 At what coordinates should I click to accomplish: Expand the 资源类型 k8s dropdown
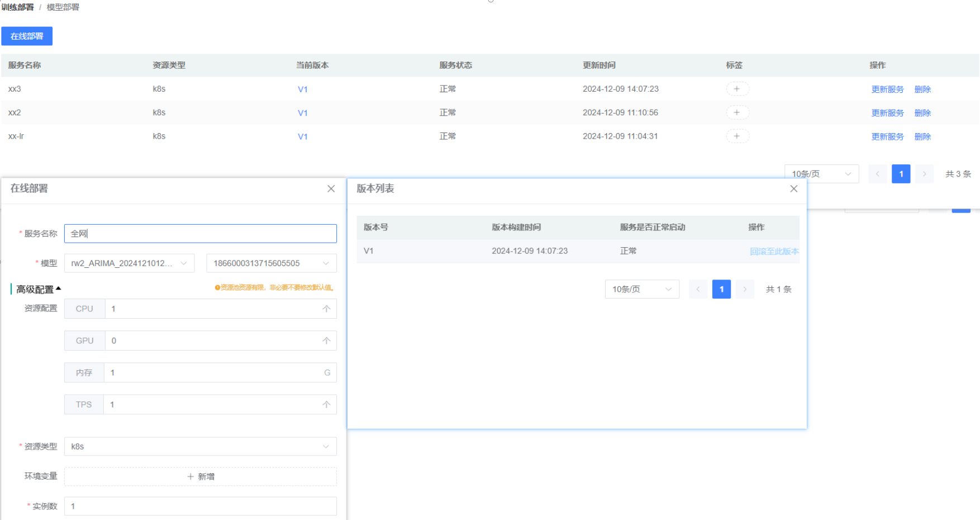(200, 447)
